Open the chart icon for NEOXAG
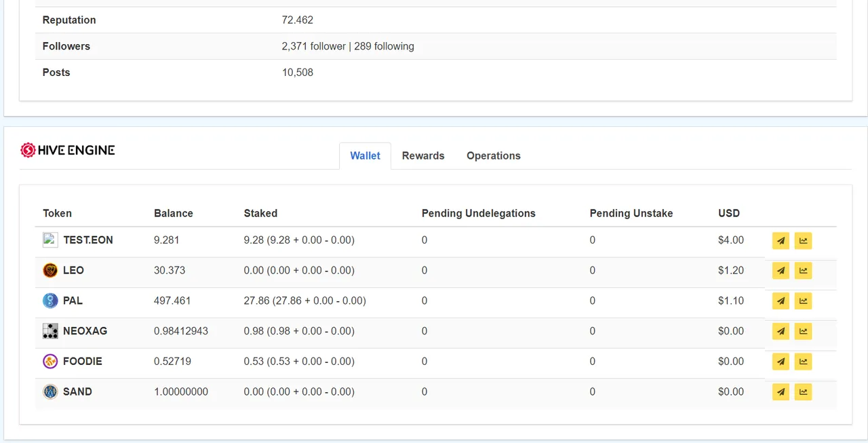Screen dimensions: 868x443 click(x=803, y=332)
